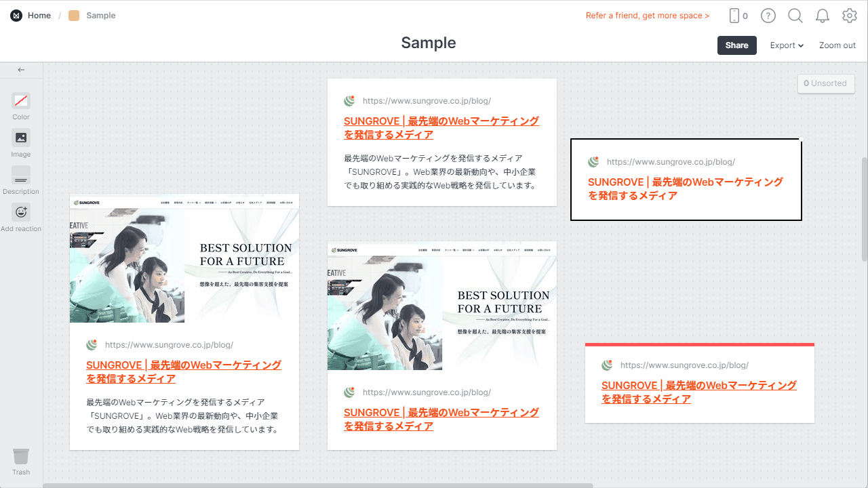Expand the Export dropdown
This screenshot has height=488, width=868.
[787, 45]
